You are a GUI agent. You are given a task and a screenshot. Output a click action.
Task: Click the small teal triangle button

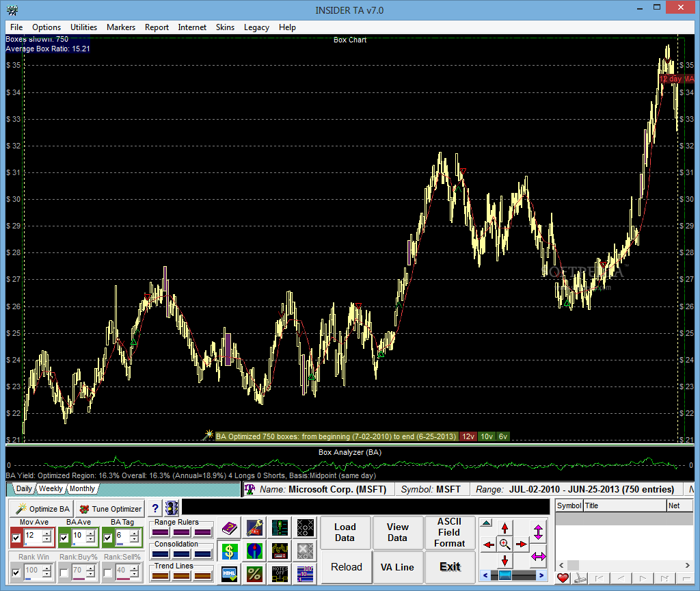point(487,523)
